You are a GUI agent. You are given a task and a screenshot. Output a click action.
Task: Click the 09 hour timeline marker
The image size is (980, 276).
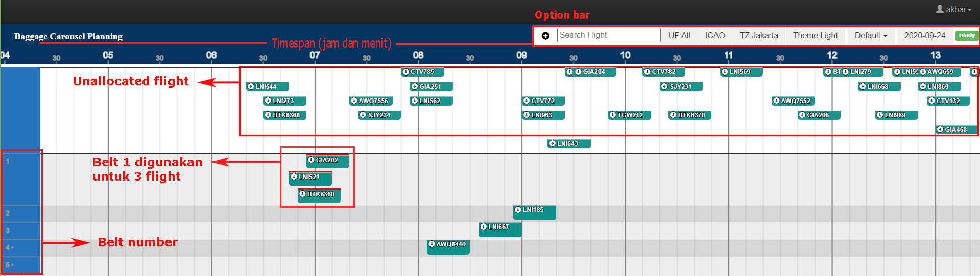[521, 55]
